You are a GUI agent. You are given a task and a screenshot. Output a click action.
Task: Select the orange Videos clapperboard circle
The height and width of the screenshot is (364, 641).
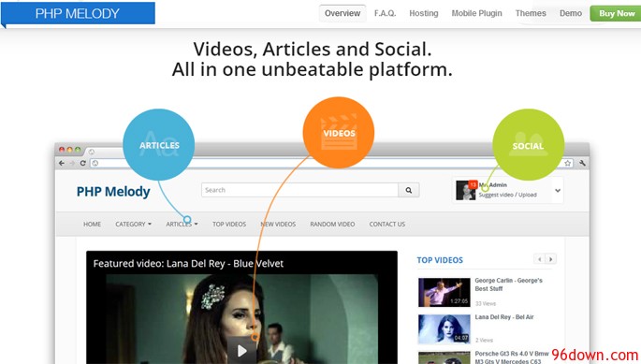(339, 133)
